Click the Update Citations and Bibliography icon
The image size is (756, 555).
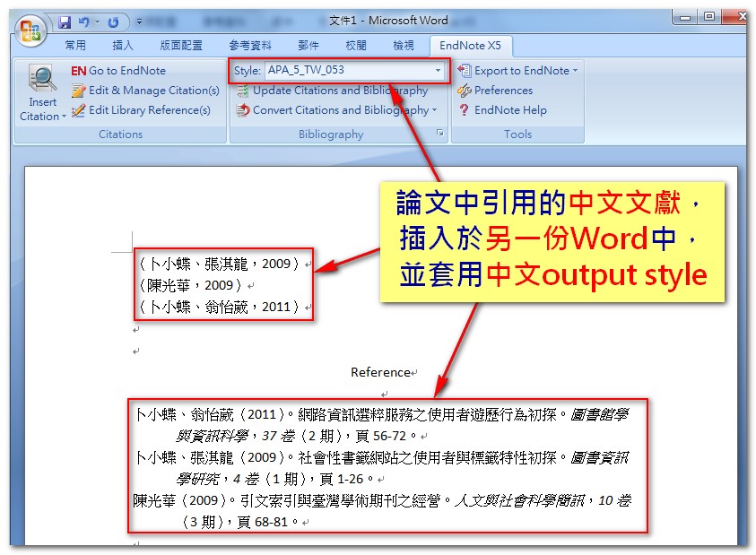tap(242, 91)
